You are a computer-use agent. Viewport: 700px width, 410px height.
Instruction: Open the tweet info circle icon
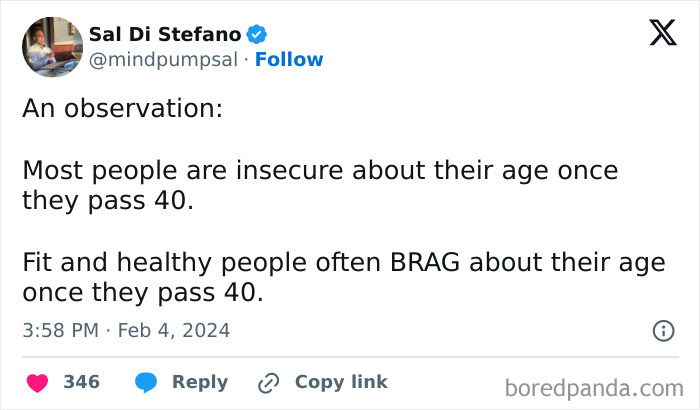tap(663, 331)
